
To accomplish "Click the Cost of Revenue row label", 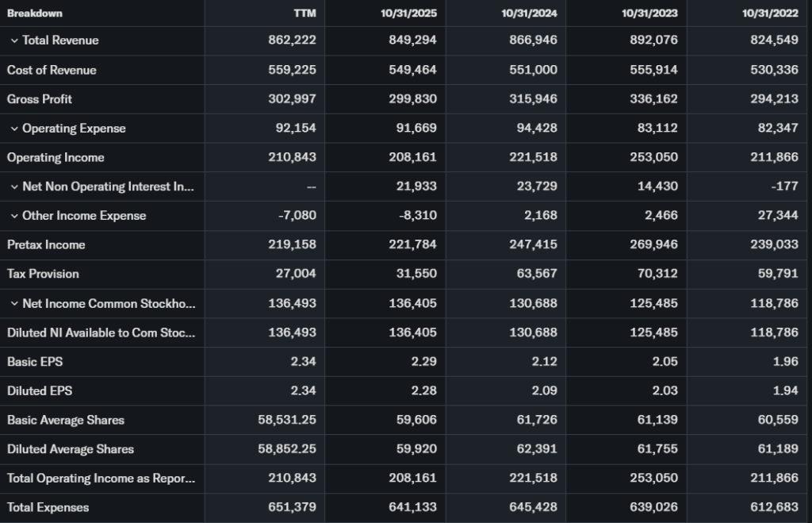I will tap(52, 70).
